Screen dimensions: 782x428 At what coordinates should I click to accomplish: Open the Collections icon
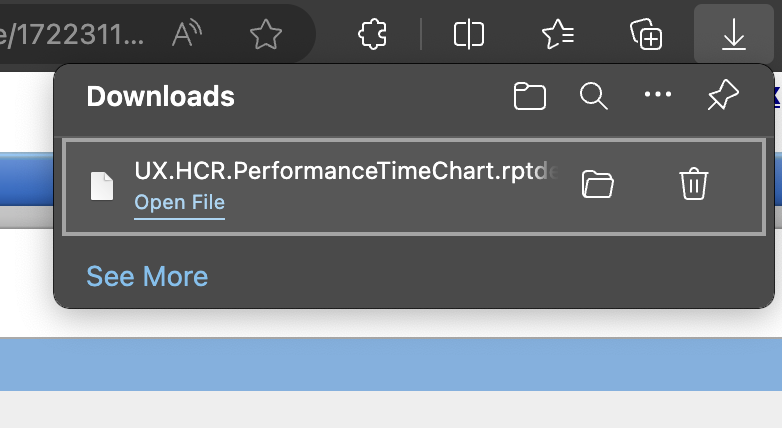[x=646, y=34]
